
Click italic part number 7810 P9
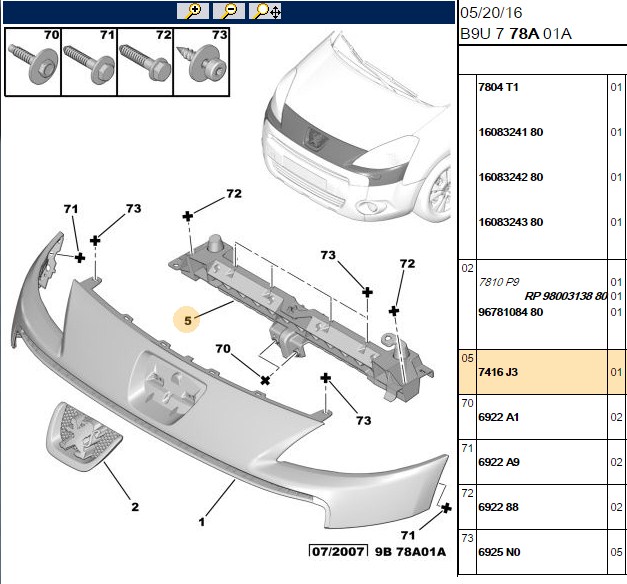[x=499, y=282]
